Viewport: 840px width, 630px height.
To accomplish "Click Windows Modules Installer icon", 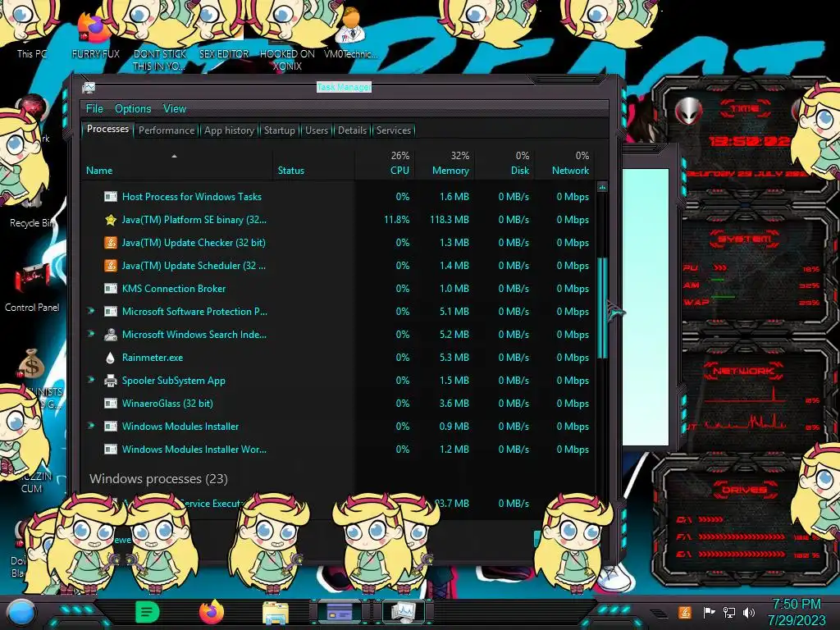I will coord(111,427).
